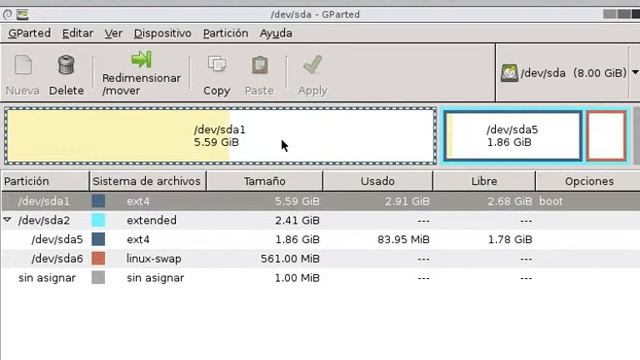Click the 2.68 GiB free cell
Screen dimensions: 640x360
click(x=510, y=201)
